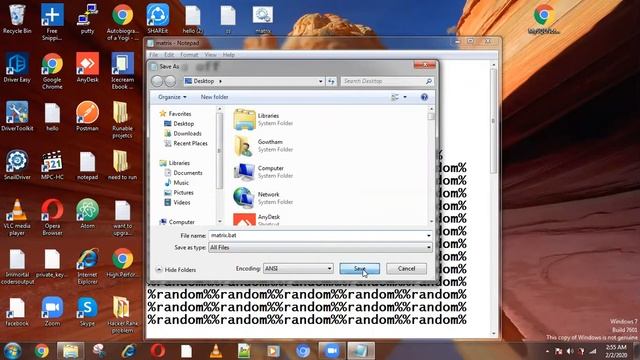
Task: Select the Libraries system folder item
Action: click(263, 119)
